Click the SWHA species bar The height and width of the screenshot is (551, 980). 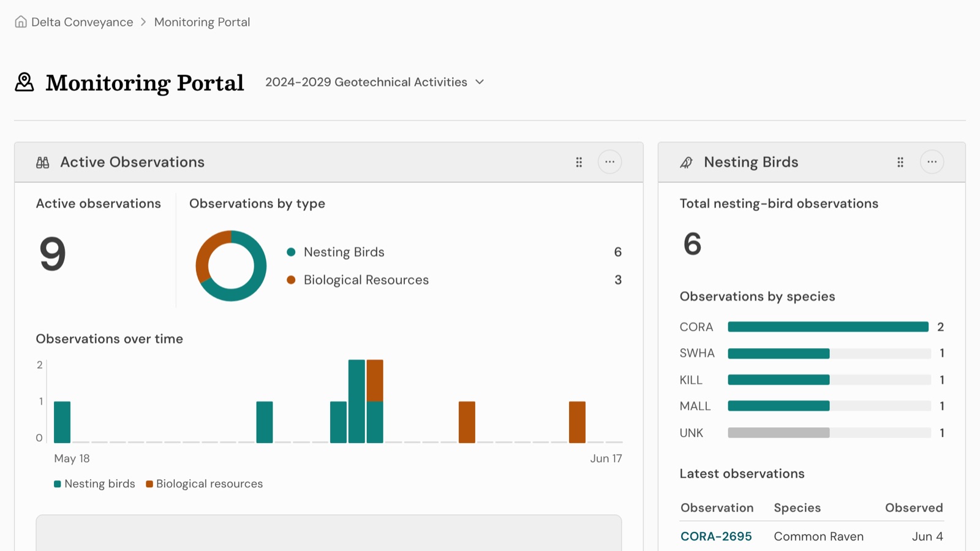pyautogui.click(x=778, y=354)
